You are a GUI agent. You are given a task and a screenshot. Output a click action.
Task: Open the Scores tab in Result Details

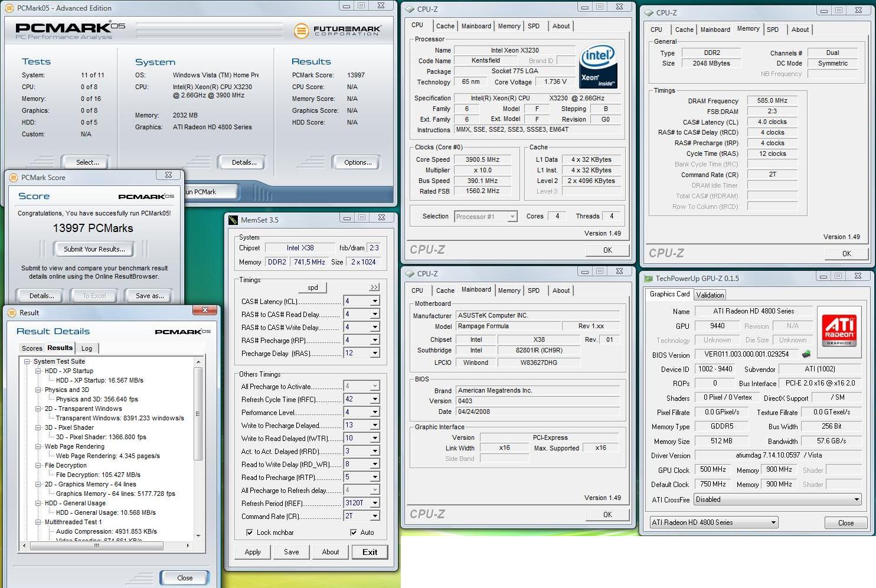(x=32, y=348)
